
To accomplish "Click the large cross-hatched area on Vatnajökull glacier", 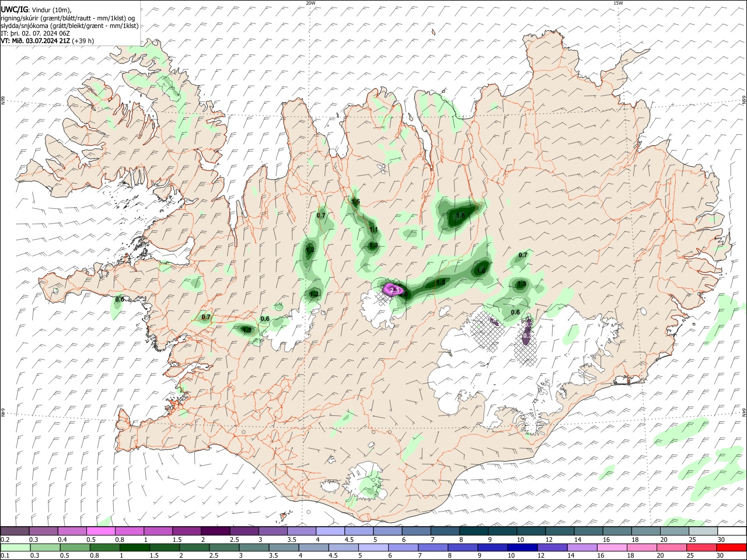I will tap(487, 331).
